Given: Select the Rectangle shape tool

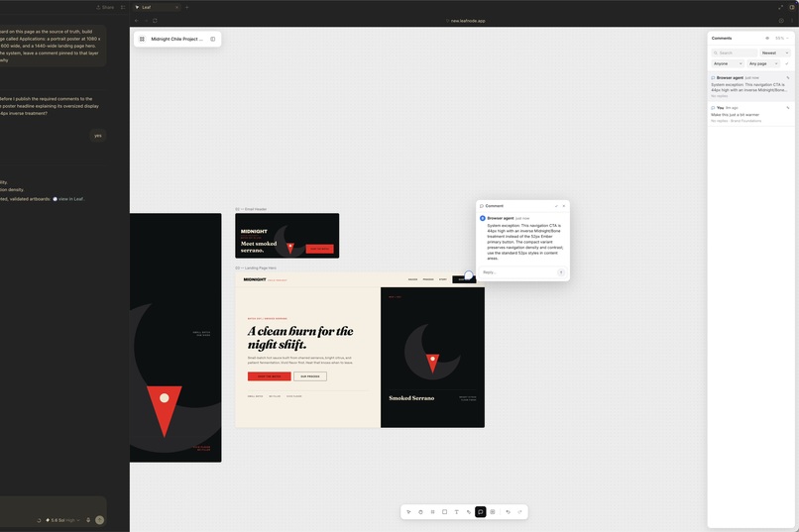Looking at the screenshot, I should point(444,512).
